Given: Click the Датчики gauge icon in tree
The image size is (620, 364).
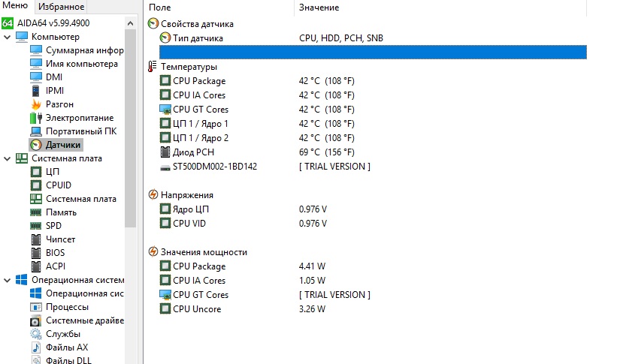Looking at the screenshot, I should click(36, 145).
